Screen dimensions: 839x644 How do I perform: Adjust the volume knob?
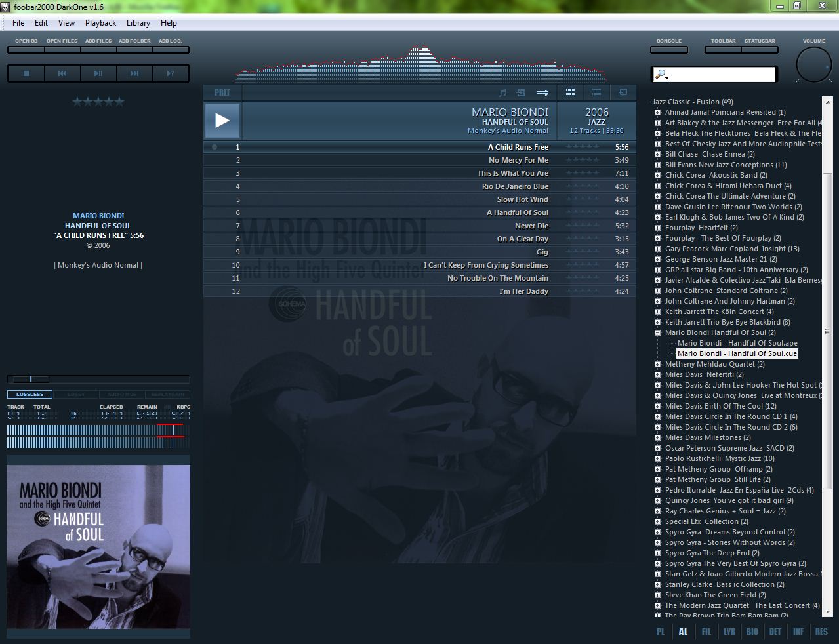coord(814,66)
